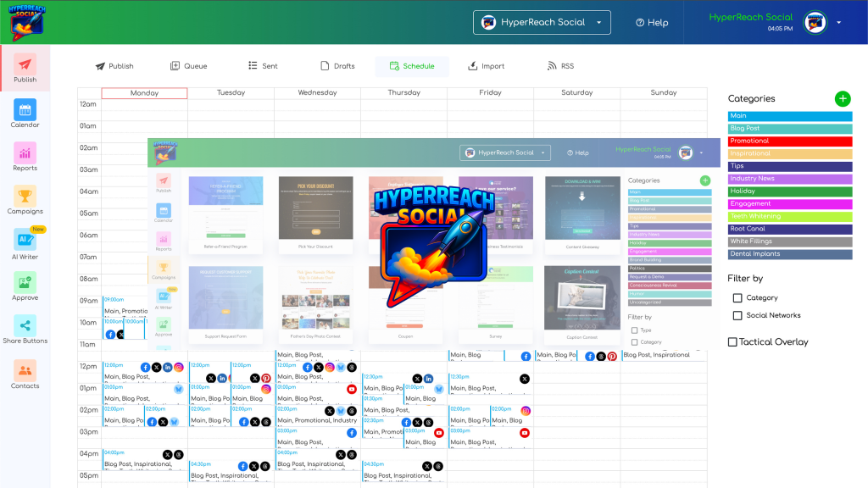Open the Calendar sidebar icon
This screenshot has width=868, height=488.
pos(25,110)
